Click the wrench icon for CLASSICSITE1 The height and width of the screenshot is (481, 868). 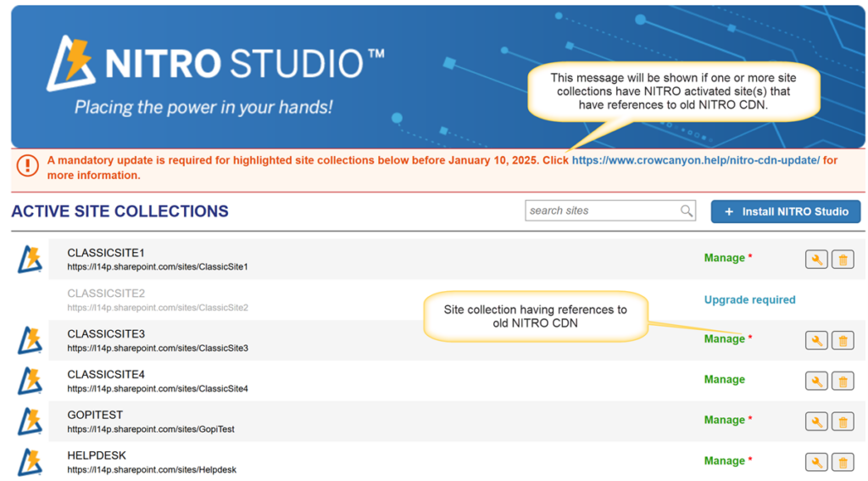(x=815, y=260)
